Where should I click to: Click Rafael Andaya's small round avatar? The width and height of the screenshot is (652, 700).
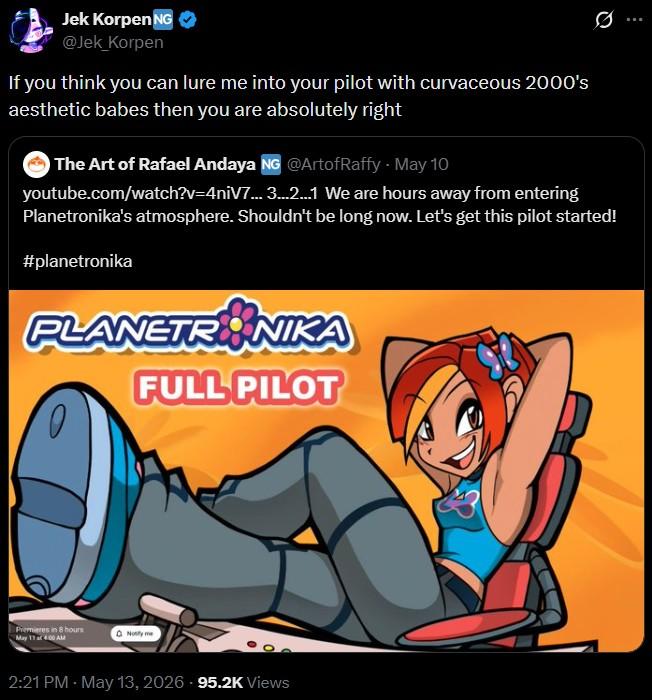click(x=36, y=164)
